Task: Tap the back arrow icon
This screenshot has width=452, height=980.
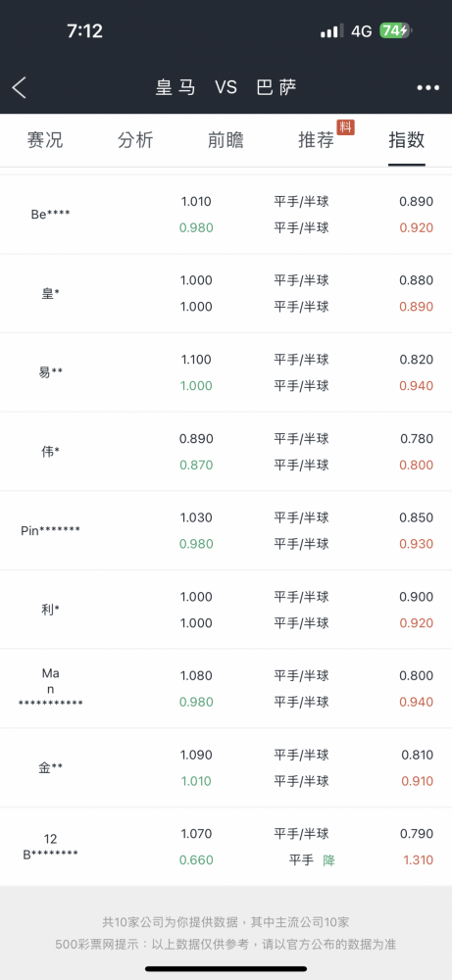Action: pyautogui.click(x=20, y=87)
